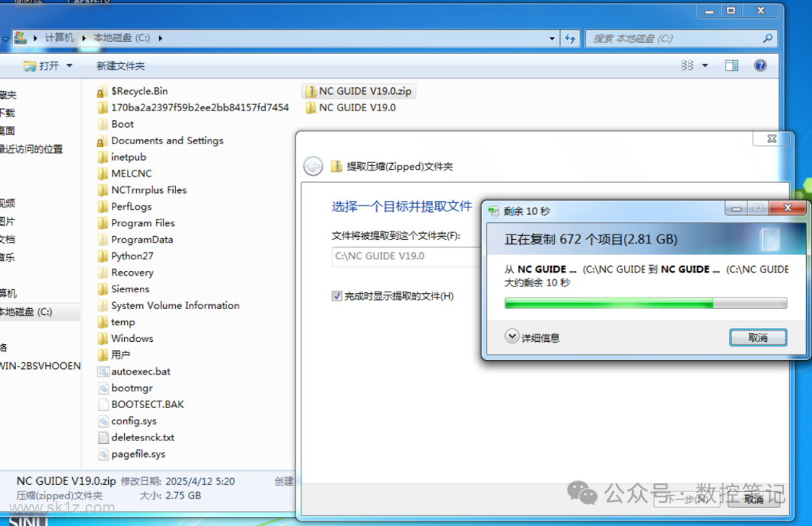Viewport: 812px width, 526px height.
Task: Select the BOOTSECT.BAK file
Action: (141, 405)
